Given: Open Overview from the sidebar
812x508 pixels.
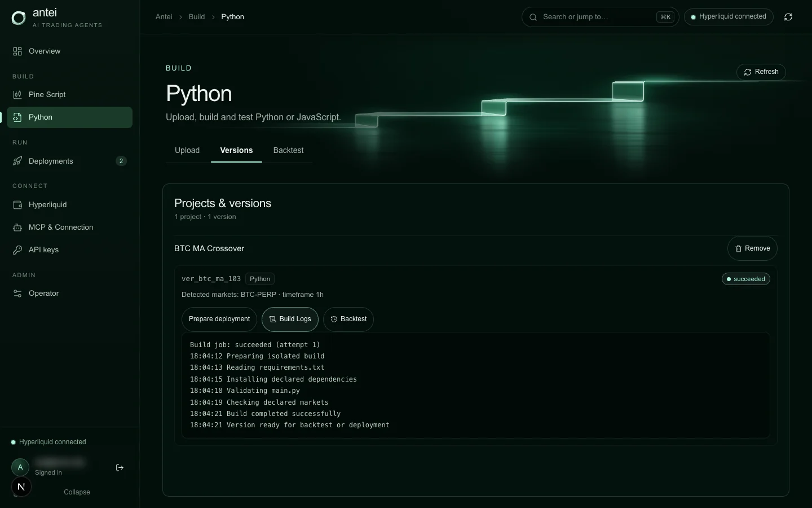Looking at the screenshot, I should point(69,51).
